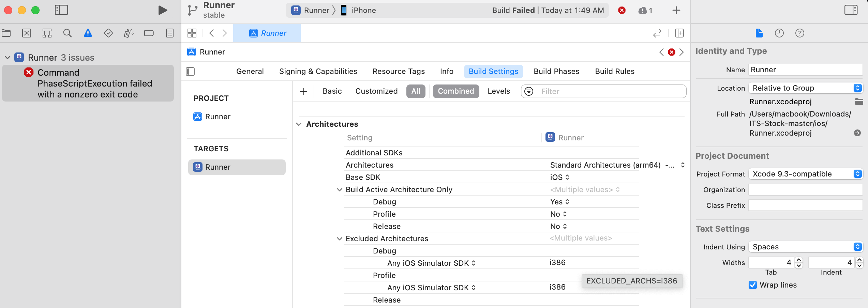Image resolution: width=868 pixels, height=308 pixels.
Task: Select the File inspector tab icon
Action: click(759, 33)
